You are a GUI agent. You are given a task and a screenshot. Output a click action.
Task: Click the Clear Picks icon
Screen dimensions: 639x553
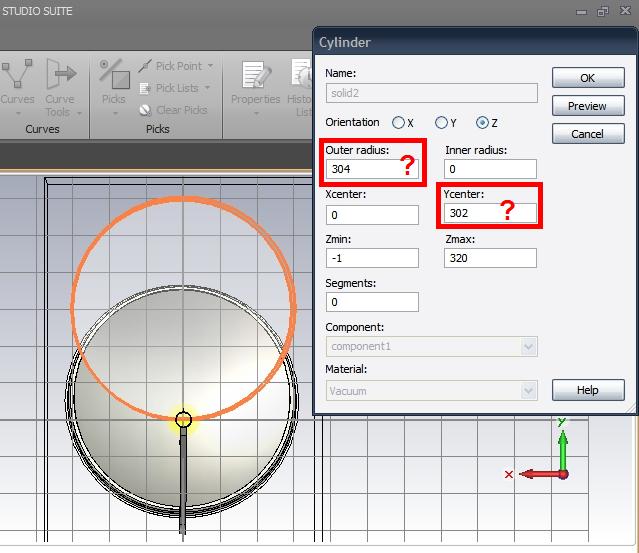coord(146,110)
